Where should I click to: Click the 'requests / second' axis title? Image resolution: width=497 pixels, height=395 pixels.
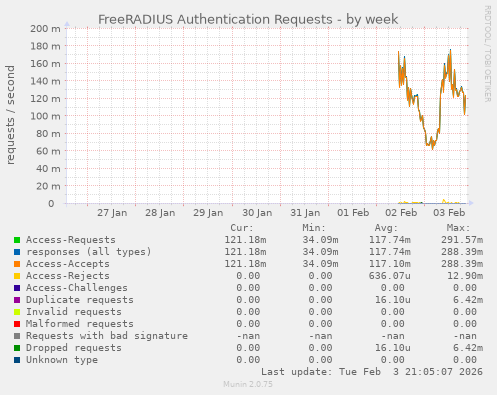10,115
